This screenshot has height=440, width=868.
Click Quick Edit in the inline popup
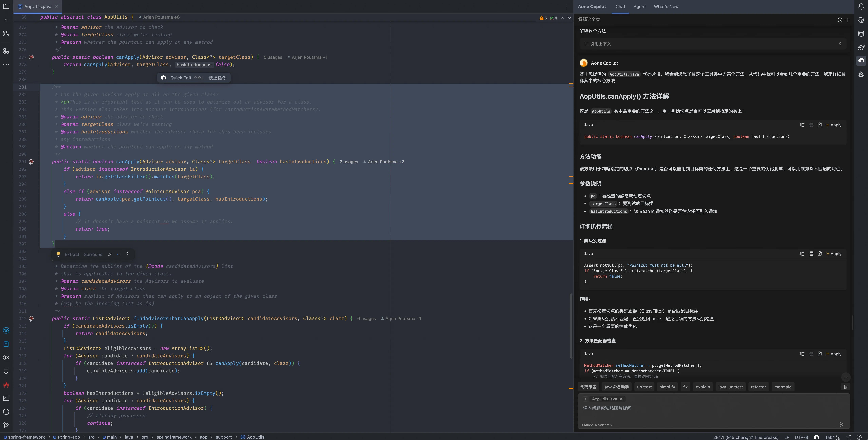tap(181, 78)
